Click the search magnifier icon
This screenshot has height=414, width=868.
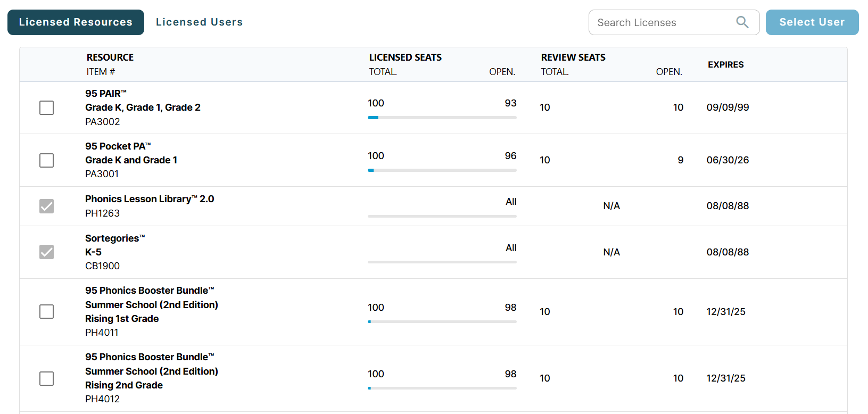click(x=742, y=22)
